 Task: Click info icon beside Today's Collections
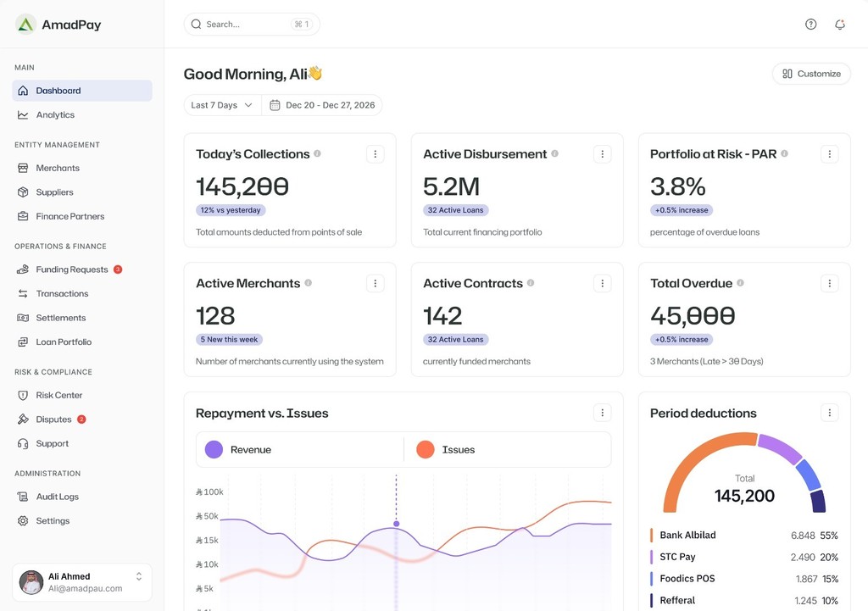(317, 153)
